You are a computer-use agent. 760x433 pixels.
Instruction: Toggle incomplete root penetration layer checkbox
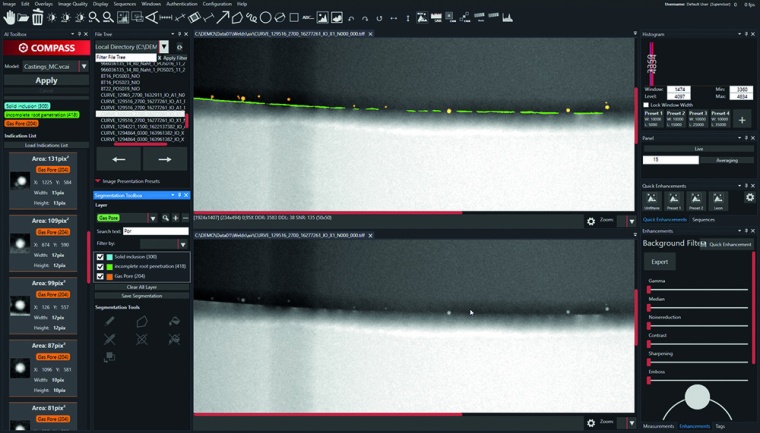(x=100, y=266)
